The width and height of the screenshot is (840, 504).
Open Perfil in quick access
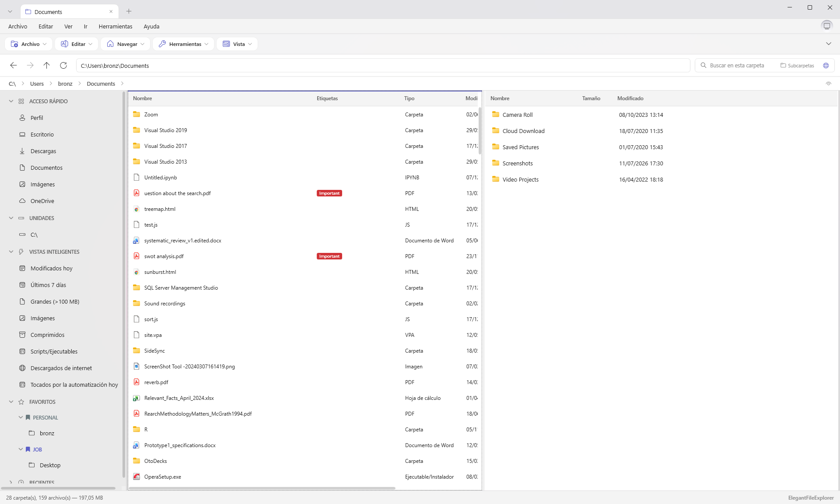point(37,118)
